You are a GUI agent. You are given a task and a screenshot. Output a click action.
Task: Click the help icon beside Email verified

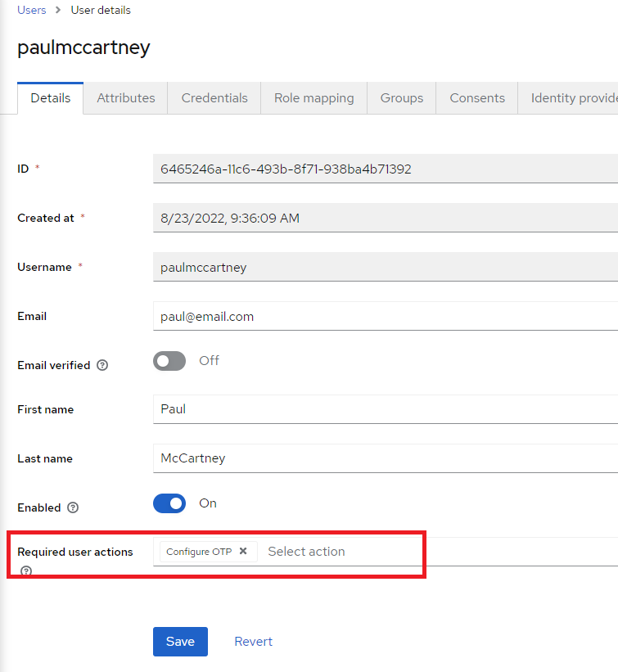click(x=101, y=365)
